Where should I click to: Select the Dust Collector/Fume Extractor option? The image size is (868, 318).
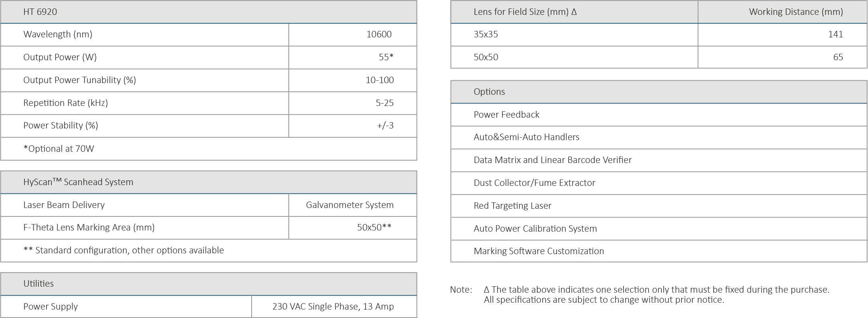534,183
